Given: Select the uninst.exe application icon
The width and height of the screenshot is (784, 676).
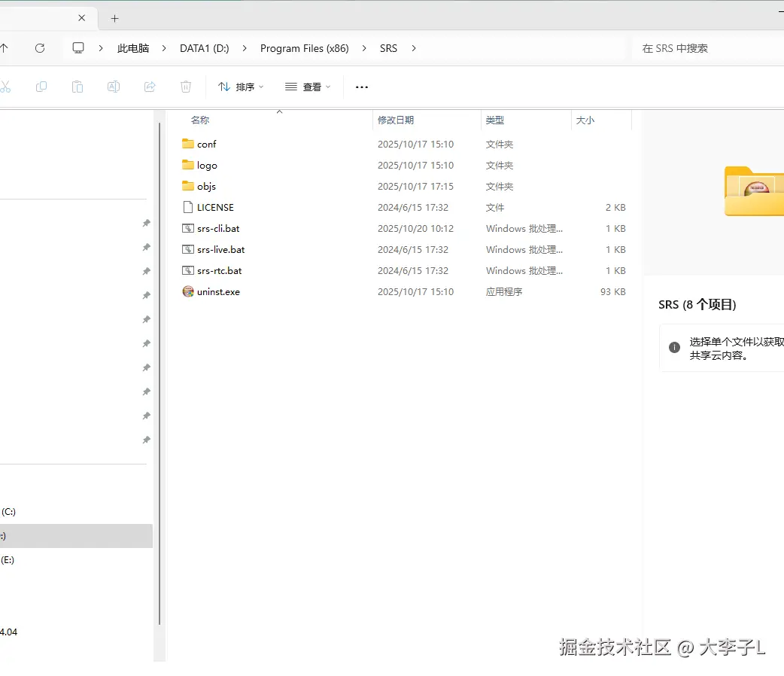Looking at the screenshot, I should 188,291.
